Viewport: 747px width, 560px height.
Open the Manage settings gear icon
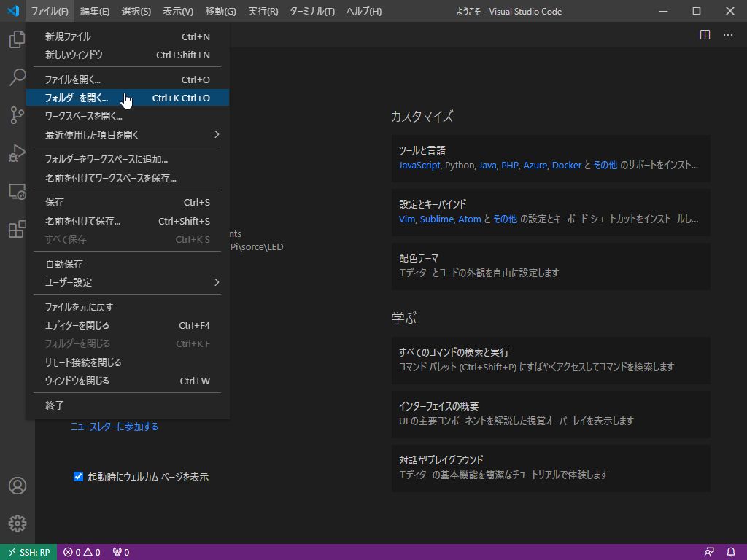[x=16, y=523]
